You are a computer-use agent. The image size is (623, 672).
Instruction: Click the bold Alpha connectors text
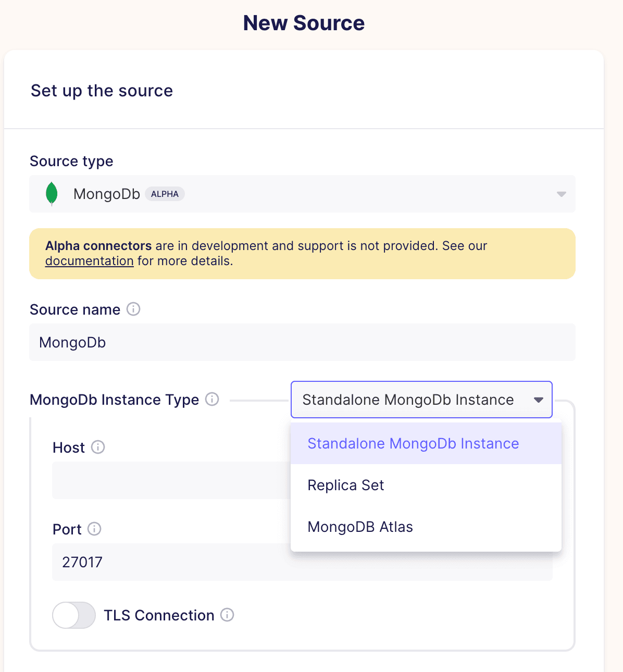98,246
